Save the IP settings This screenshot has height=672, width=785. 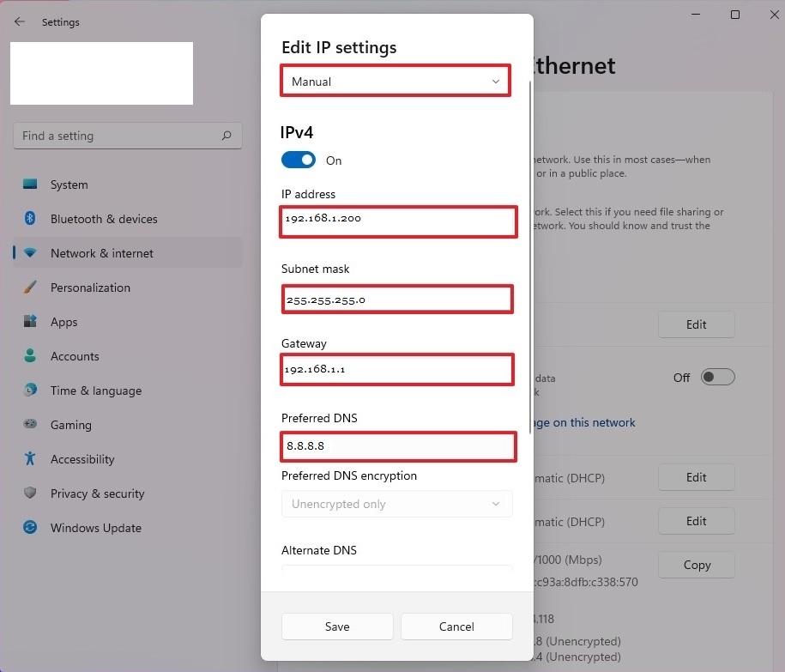[x=337, y=627]
